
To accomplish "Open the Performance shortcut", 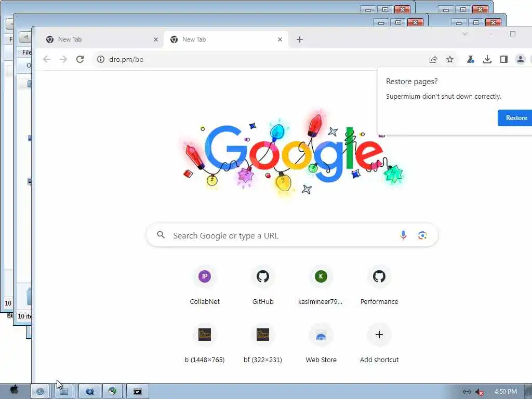I will pos(379,285).
